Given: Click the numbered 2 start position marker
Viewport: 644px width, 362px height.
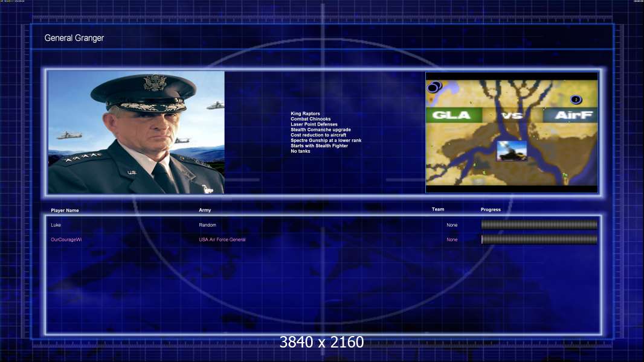Looking at the screenshot, I should (576, 100).
